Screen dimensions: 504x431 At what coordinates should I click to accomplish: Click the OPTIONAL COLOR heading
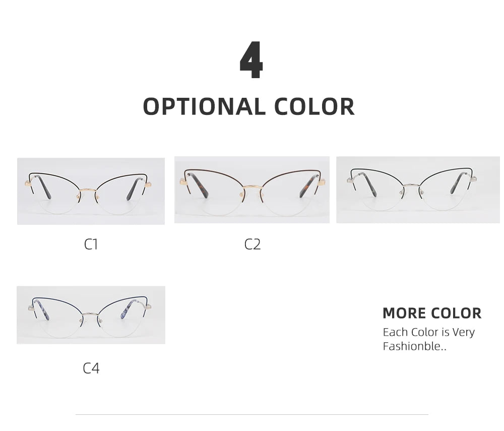coord(249,107)
